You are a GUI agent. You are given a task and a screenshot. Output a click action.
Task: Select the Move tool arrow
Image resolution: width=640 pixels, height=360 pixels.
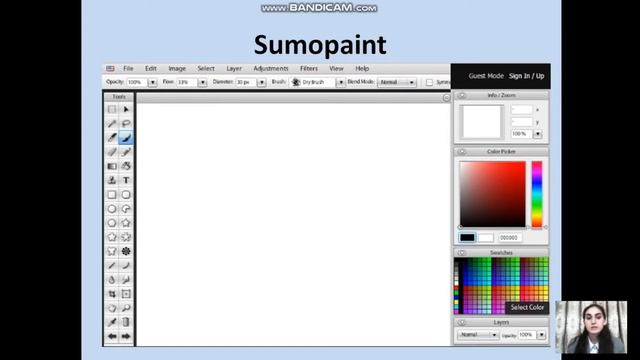(126, 109)
